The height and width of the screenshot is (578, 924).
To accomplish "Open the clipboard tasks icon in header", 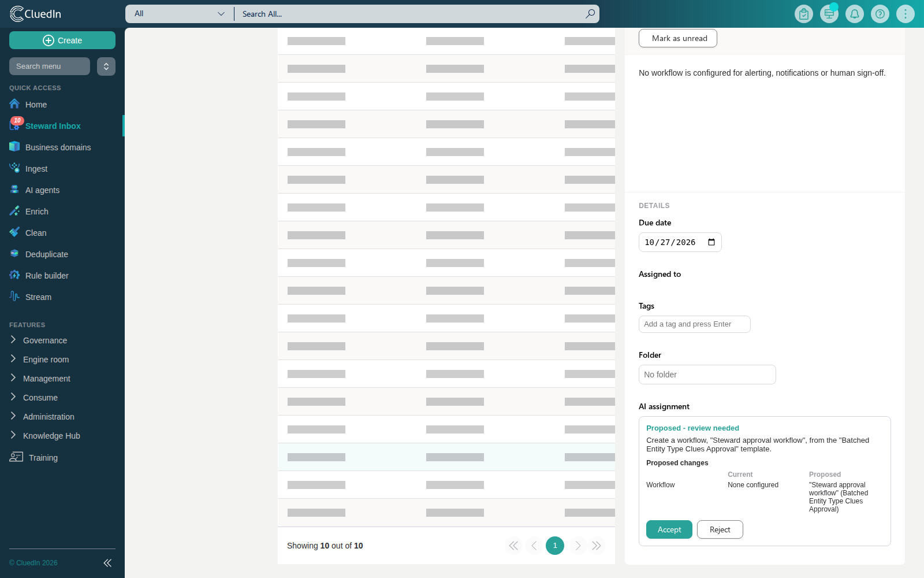I will [804, 14].
